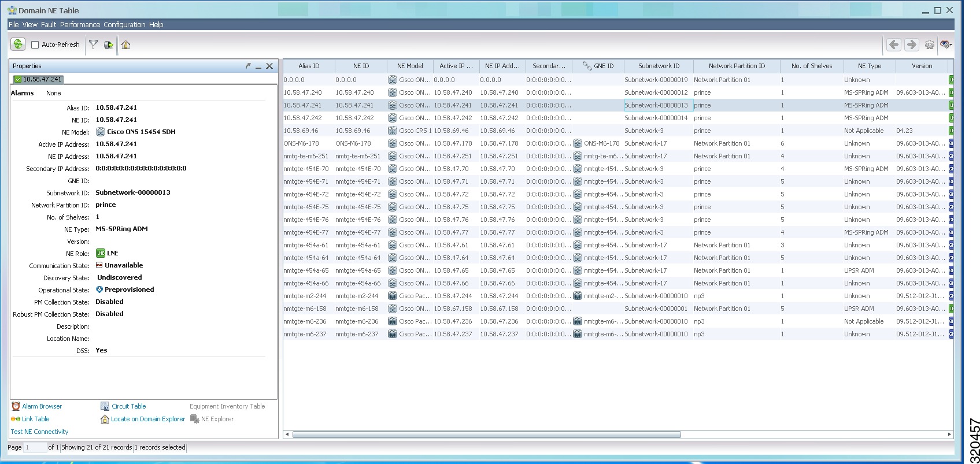Click the Cisco ONS 15454 SDH model icon
Image resolution: width=980 pixels, height=464 pixels.
101,132
